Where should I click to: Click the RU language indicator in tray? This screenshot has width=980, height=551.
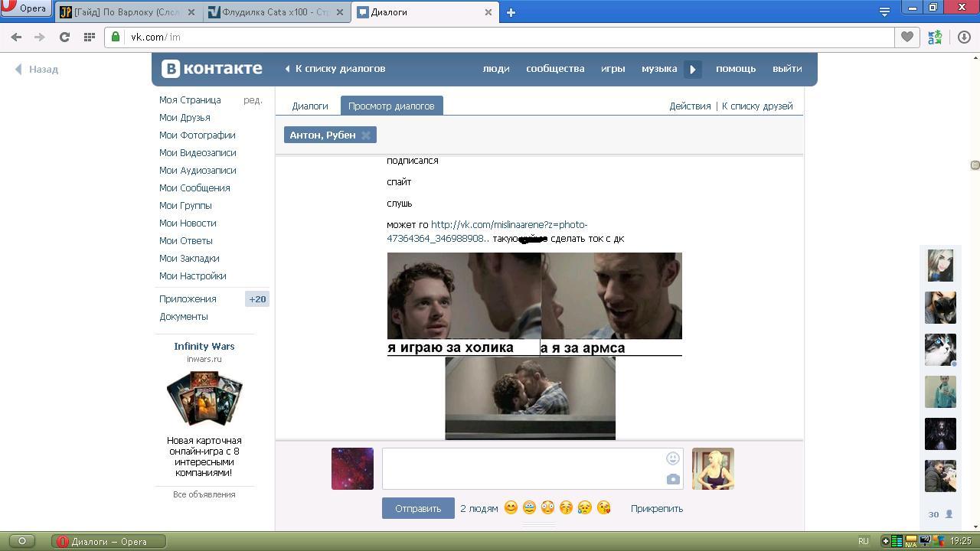tap(864, 542)
